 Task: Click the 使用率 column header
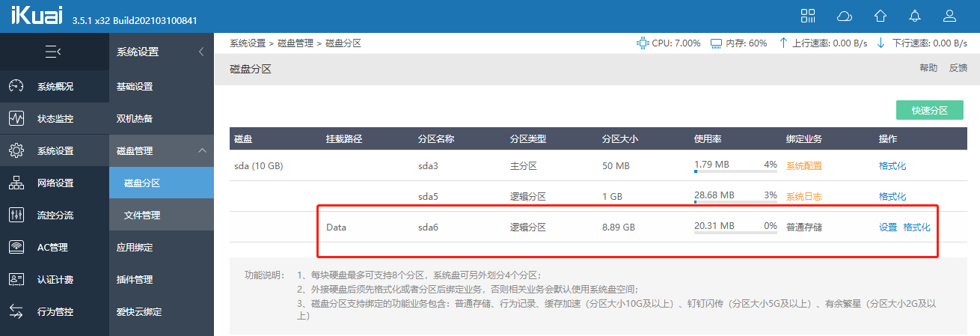pyautogui.click(x=708, y=138)
